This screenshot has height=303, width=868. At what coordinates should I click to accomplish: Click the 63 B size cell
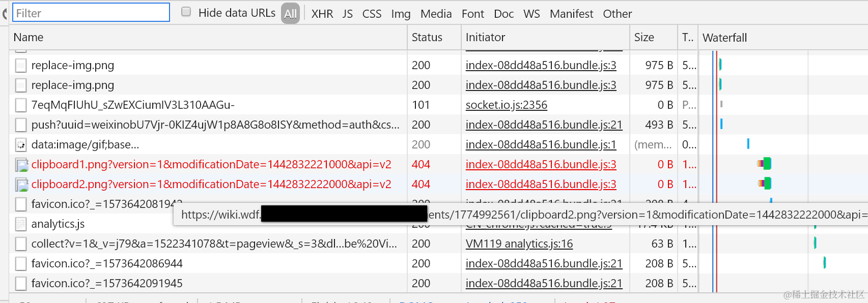(662, 244)
